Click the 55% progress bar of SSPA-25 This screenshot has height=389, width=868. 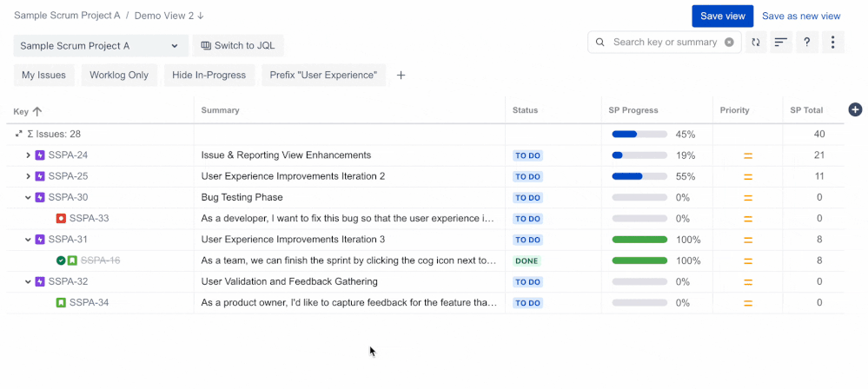(639, 176)
